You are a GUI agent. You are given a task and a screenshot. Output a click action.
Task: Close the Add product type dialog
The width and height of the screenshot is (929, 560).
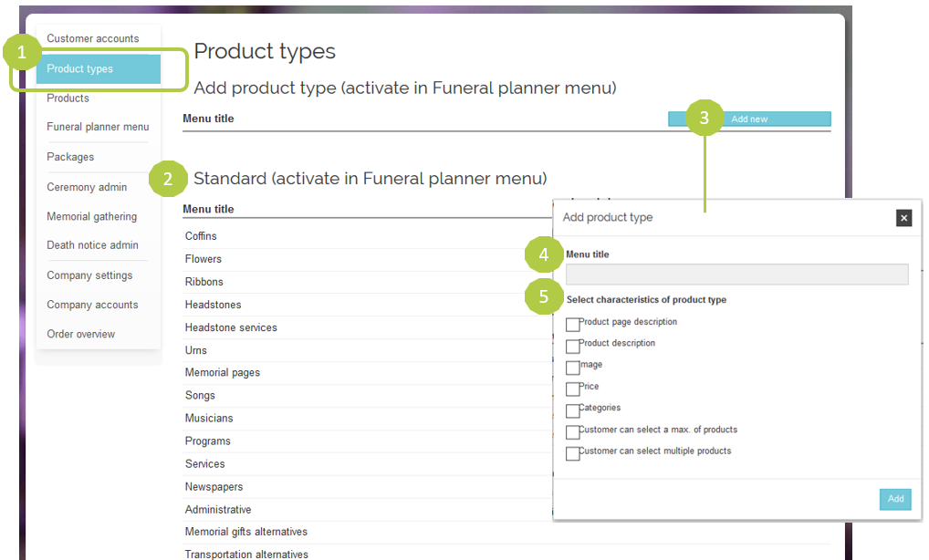point(903,218)
